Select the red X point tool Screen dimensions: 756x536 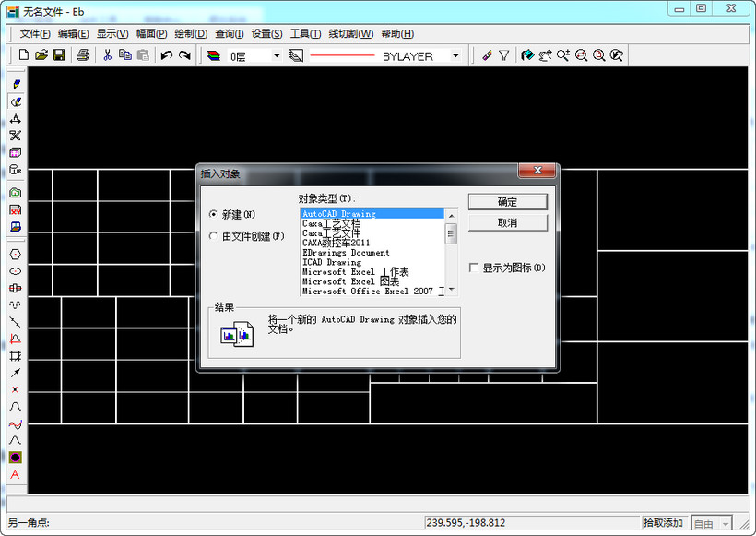point(16,389)
